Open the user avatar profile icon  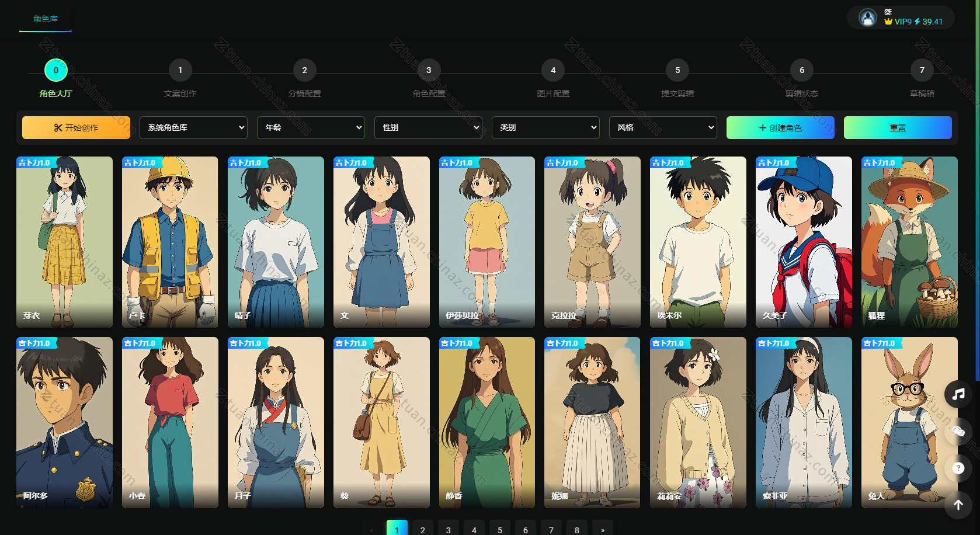tap(868, 18)
